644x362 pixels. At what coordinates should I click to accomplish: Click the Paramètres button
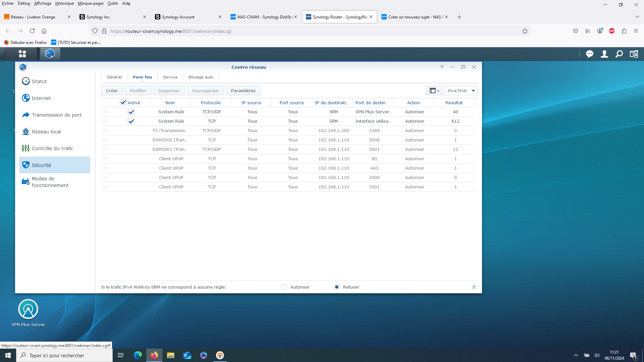[243, 91]
